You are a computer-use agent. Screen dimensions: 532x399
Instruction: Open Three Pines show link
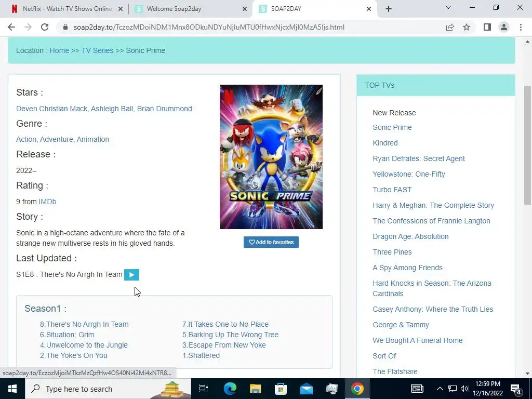coord(392,252)
